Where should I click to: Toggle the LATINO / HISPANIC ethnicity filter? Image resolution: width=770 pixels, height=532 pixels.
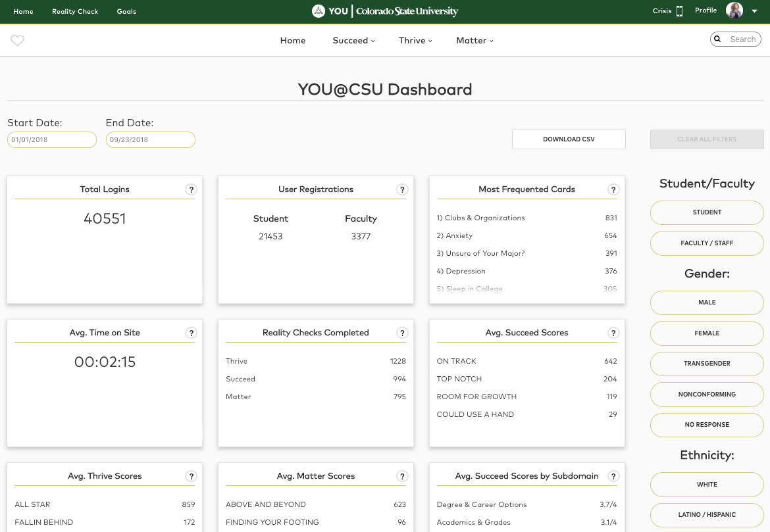tap(707, 515)
